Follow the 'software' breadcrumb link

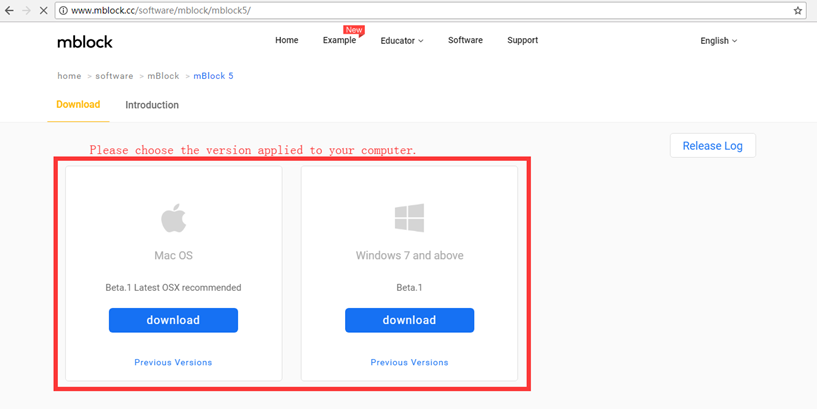click(x=114, y=76)
